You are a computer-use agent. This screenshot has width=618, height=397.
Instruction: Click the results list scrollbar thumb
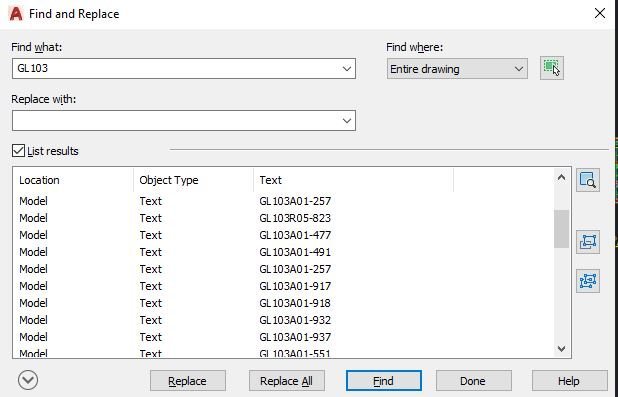[561, 229]
